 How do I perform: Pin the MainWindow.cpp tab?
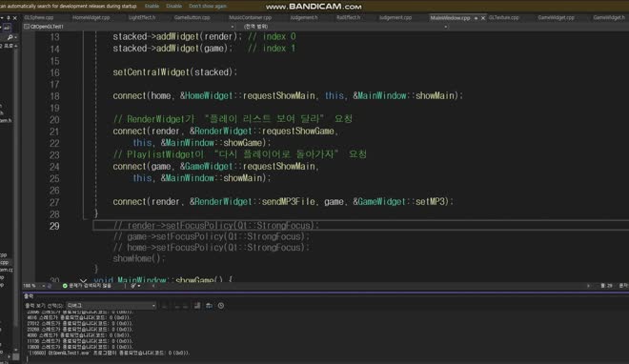click(476, 18)
